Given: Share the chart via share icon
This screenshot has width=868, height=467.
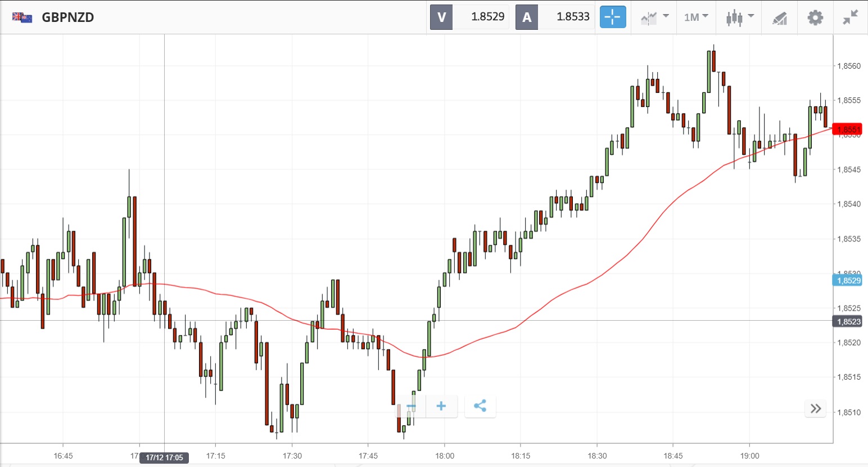Looking at the screenshot, I should [480, 406].
